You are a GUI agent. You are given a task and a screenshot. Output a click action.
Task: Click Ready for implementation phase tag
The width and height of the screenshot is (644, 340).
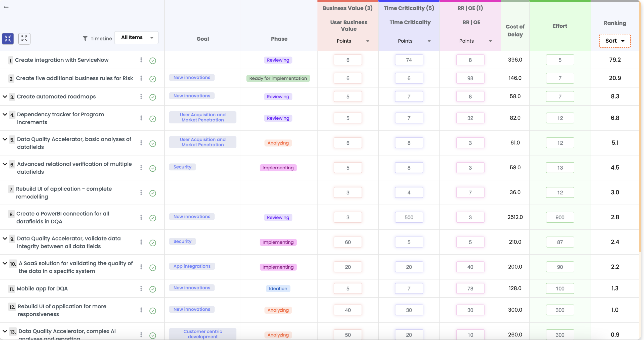(278, 78)
